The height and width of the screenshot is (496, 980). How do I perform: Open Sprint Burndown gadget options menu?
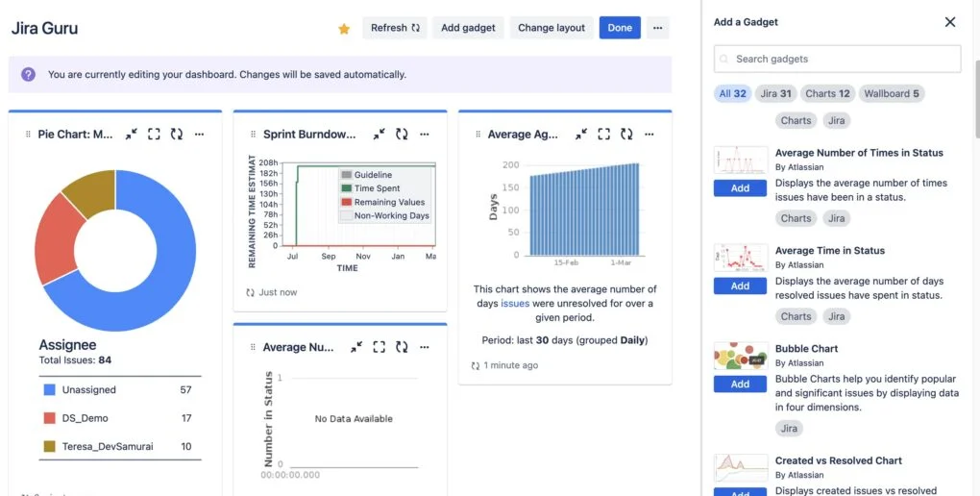coord(424,135)
